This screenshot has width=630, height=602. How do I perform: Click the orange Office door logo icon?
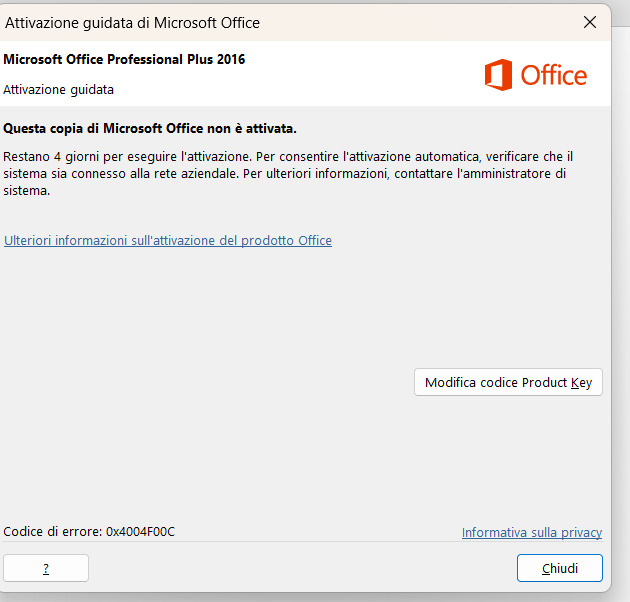pos(498,75)
